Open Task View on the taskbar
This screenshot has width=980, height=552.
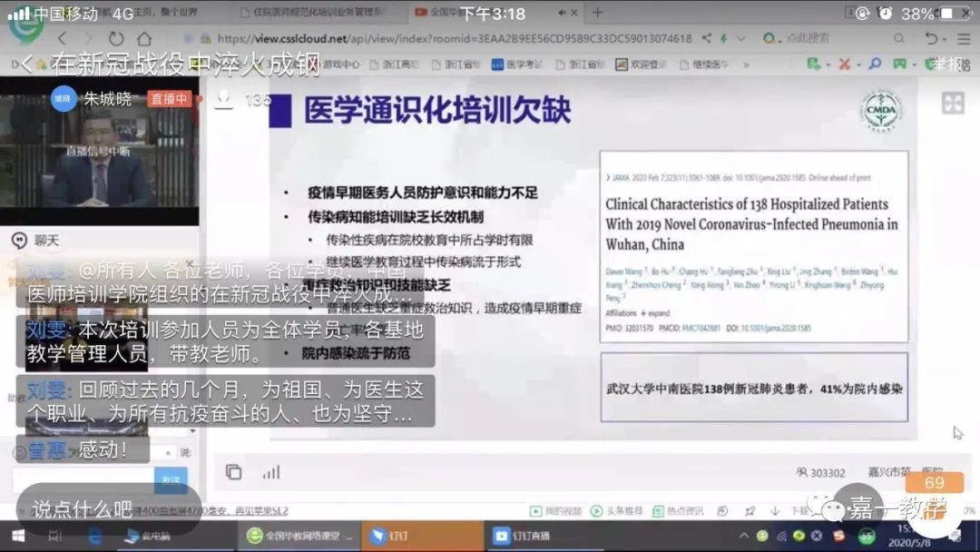(x=55, y=536)
